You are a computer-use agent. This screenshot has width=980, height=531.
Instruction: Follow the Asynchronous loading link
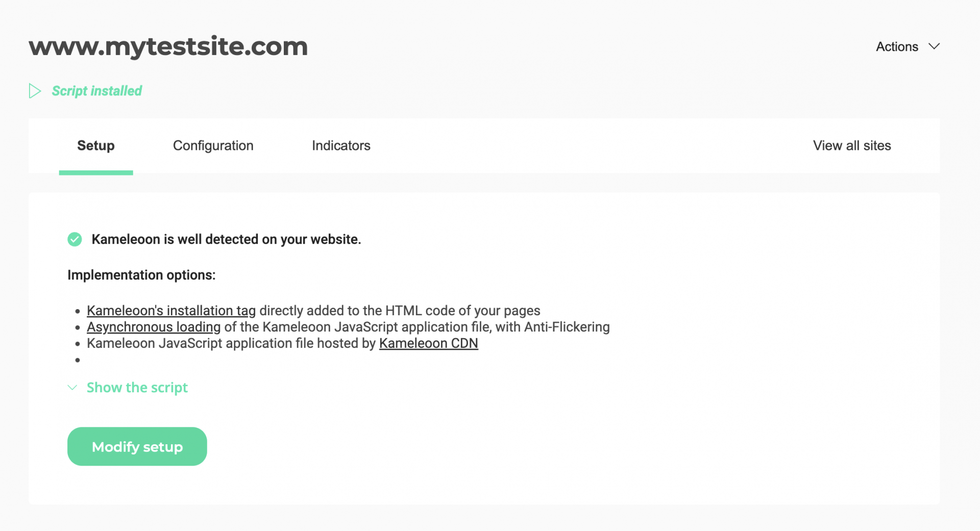[x=154, y=327]
